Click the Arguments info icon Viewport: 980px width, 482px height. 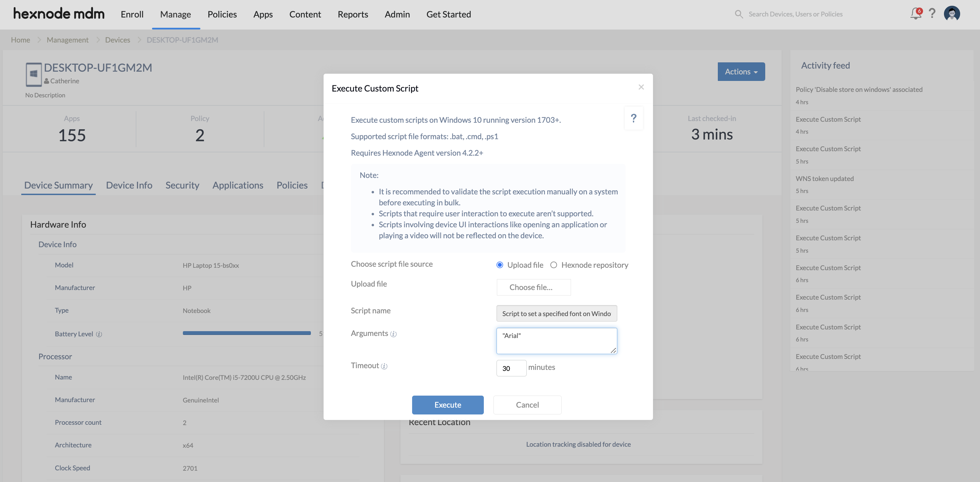(x=393, y=334)
